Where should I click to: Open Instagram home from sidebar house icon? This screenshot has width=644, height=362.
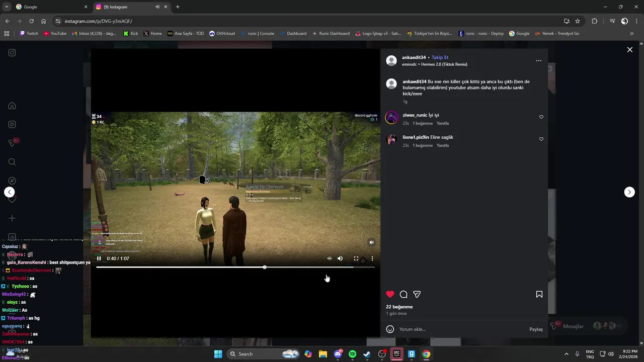[x=12, y=106]
